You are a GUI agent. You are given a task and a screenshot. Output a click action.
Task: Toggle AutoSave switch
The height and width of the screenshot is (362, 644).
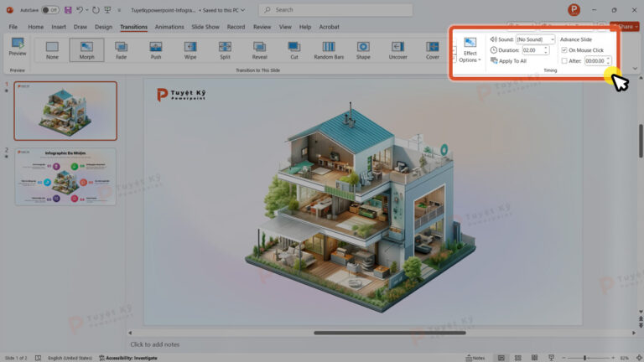pos(50,10)
